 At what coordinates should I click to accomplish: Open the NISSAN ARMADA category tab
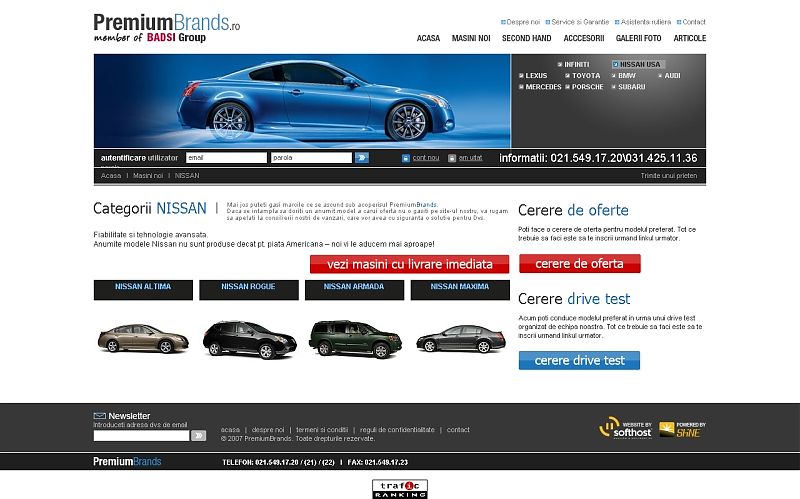tap(355, 290)
